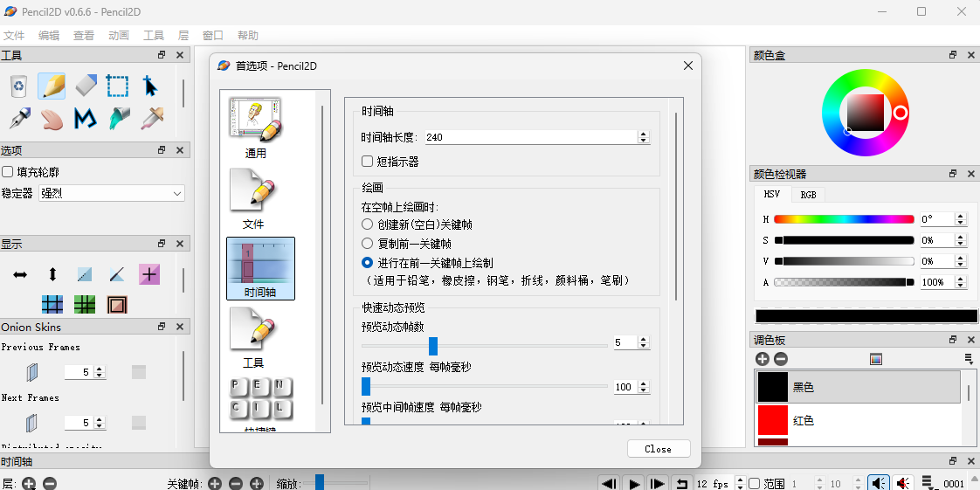Enable playback range checkbox

click(x=755, y=484)
